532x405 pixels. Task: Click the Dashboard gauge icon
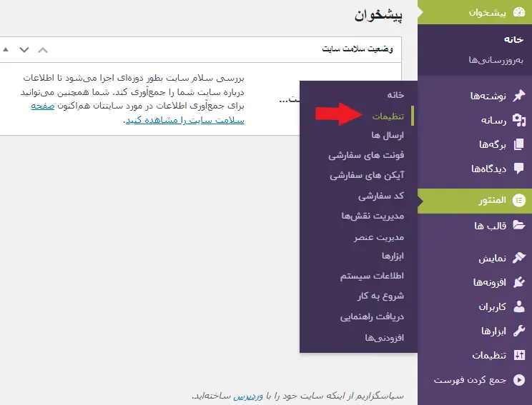pyautogui.click(x=518, y=12)
